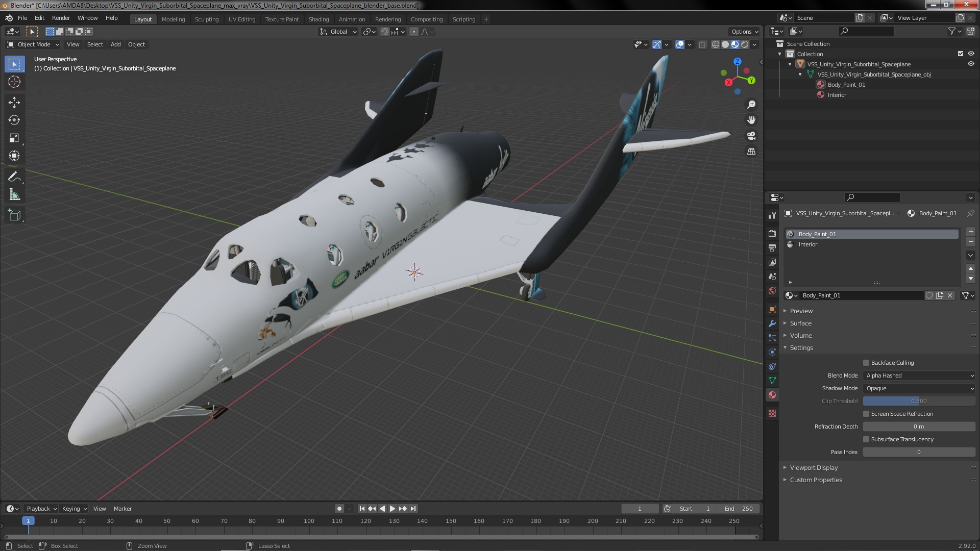Toggle camera view in viewport gizmo
The image size is (980, 551).
point(751,136)
